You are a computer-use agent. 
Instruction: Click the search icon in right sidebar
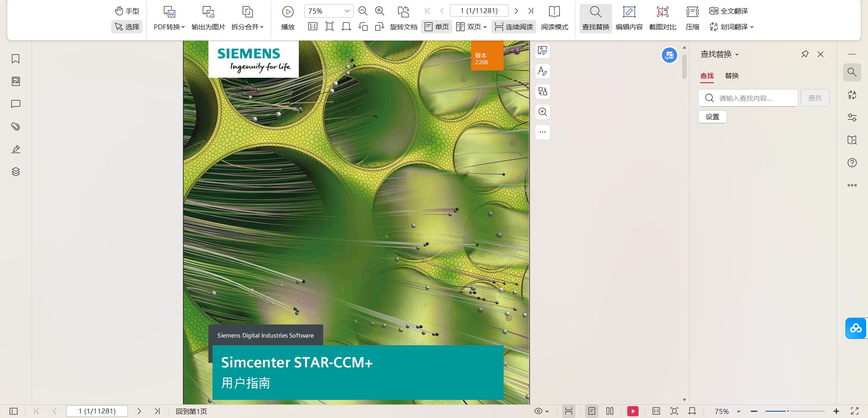pos(852,72)
